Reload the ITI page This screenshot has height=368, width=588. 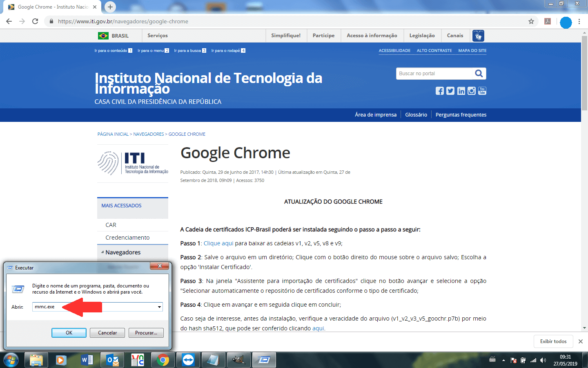click(x=35, y=21)
